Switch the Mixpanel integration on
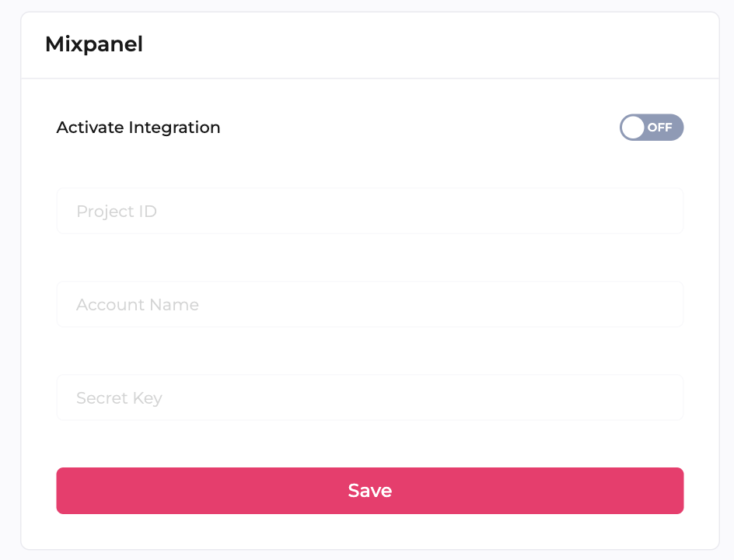Viewport: 734px width, 560px height. (x=651, y=128)
